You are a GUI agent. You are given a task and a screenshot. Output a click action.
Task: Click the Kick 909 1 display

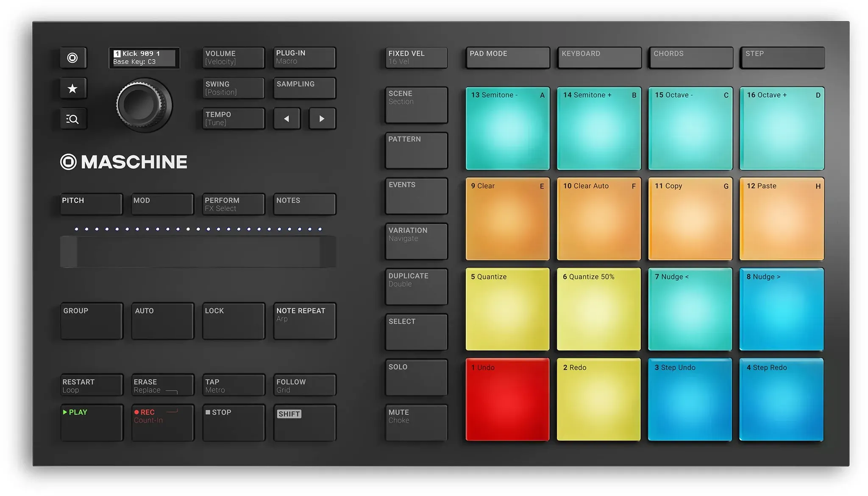144,58
